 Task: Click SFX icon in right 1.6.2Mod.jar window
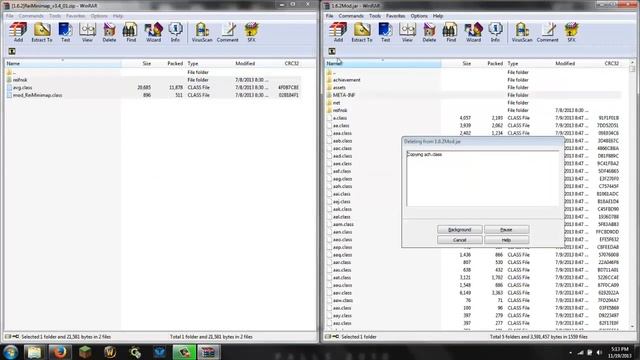pos(571,32)
